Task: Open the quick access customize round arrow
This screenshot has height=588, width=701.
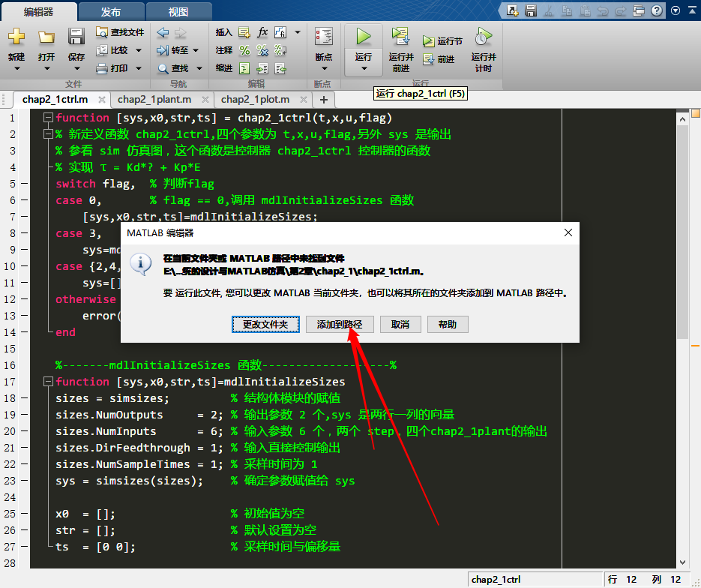Action: pyautogui.click(x=675, y=10)
